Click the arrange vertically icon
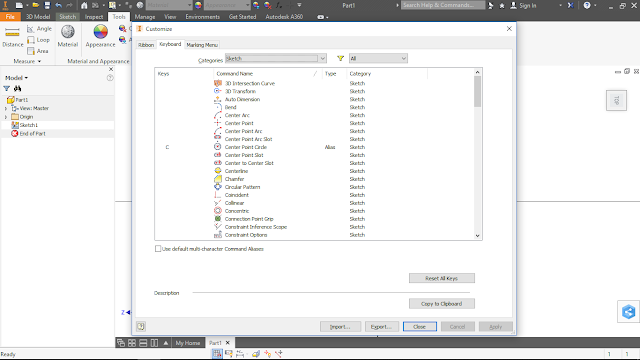Screen dimensions: 640x360 tap(154, 343)
